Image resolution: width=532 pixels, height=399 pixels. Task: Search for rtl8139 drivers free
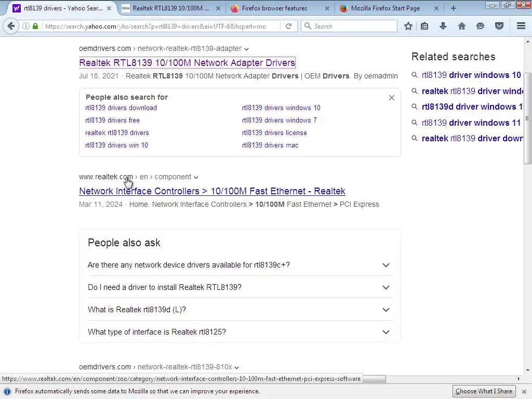112,120
